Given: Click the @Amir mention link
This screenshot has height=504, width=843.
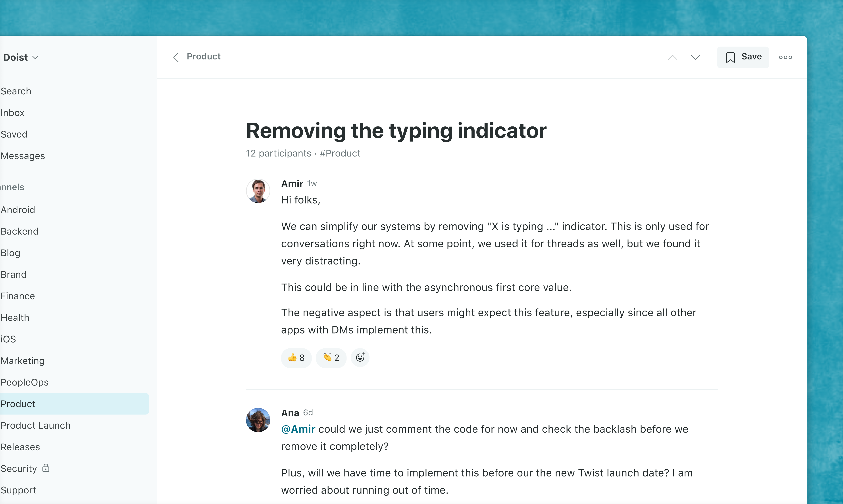Looking at the screenshot, I should coord(298,429).
